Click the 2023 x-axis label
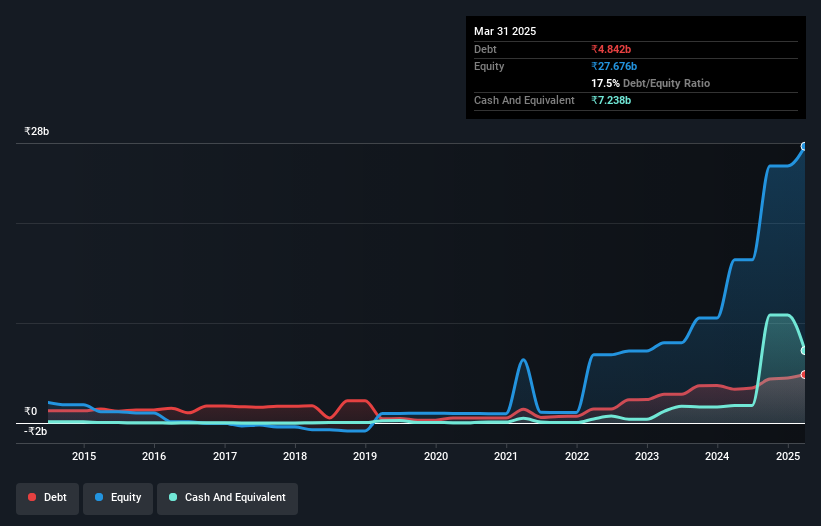The image size is (821, 526). click(647, 456)
